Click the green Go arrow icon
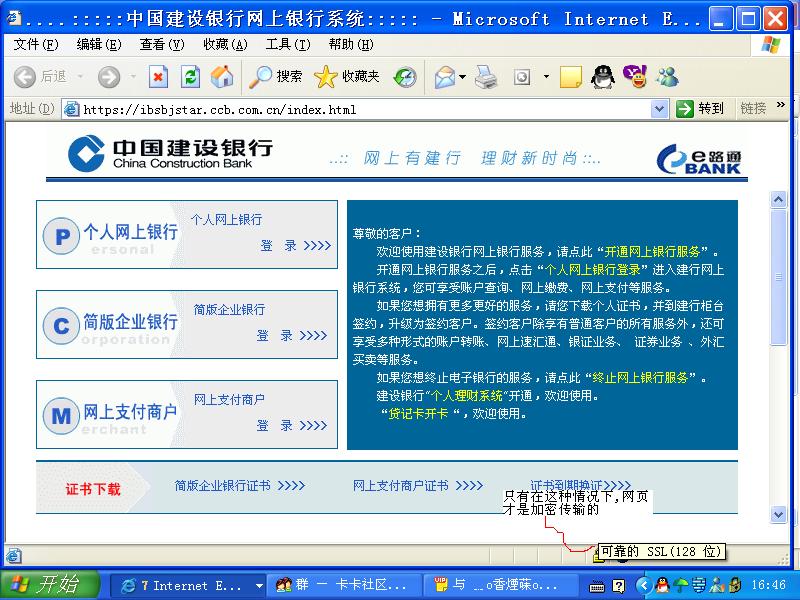800x600 pixels. click(684, 108)
